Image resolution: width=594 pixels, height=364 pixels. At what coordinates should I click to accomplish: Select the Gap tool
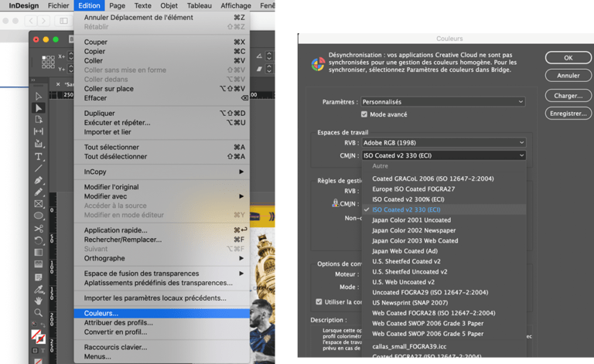[38, 131]
